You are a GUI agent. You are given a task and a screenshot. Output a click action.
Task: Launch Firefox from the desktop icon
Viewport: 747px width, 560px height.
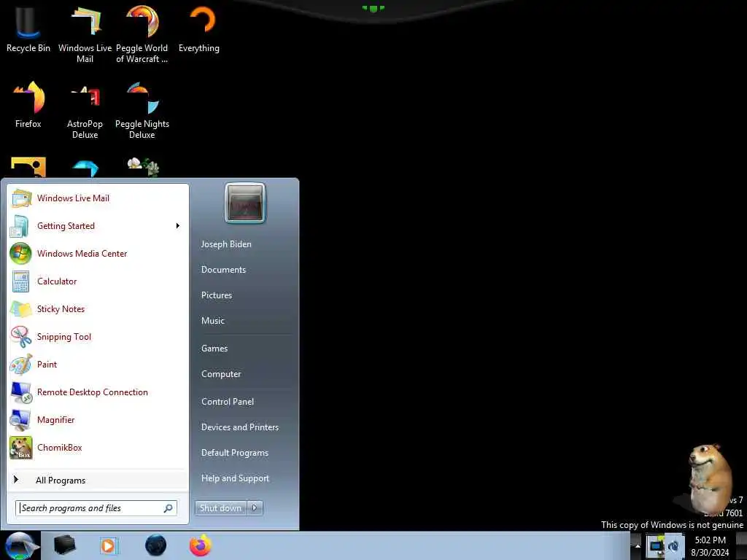click(x=28, y=105)
